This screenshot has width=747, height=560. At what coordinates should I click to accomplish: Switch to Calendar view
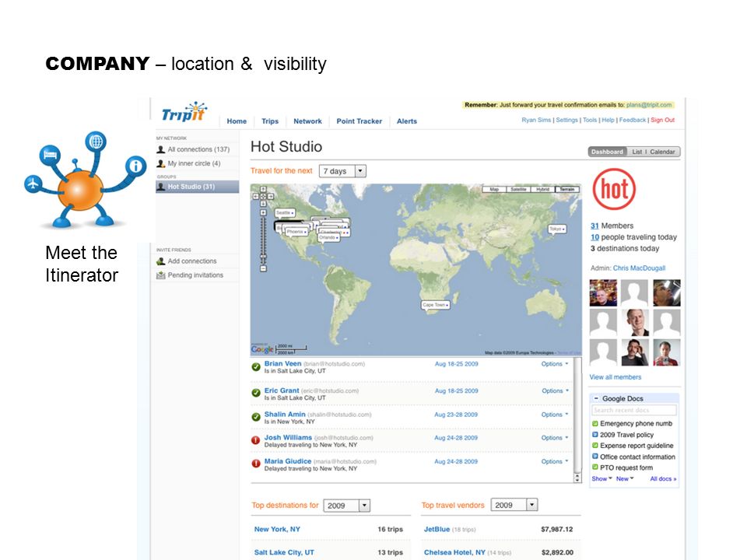coord(662,152)
